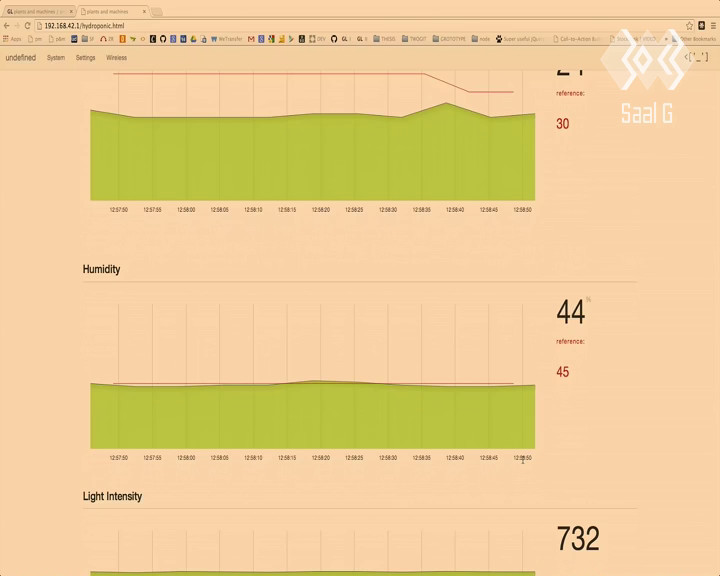
Task: Open the first GitHub octocat bookmark
Action: click(x=163, y=39)
